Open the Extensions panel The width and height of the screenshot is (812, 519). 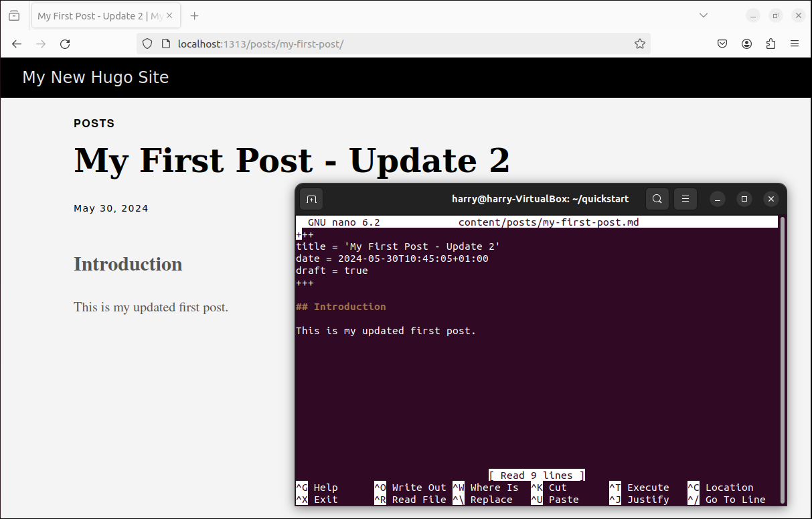click(x=770, y=44)
